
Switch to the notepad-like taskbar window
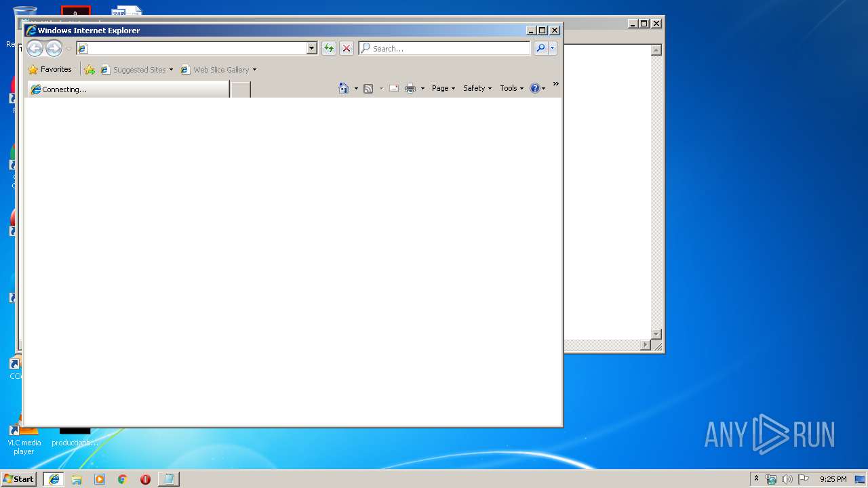pos(168,479)
